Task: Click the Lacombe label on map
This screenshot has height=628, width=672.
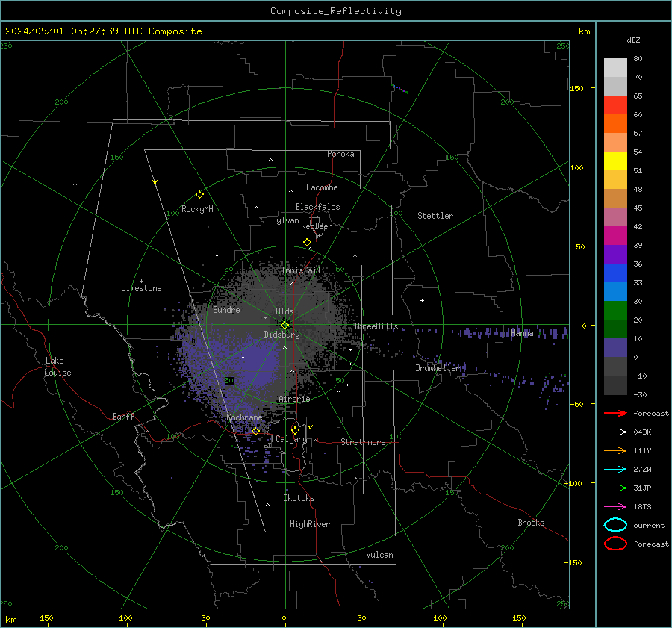Action: [322, 187]
